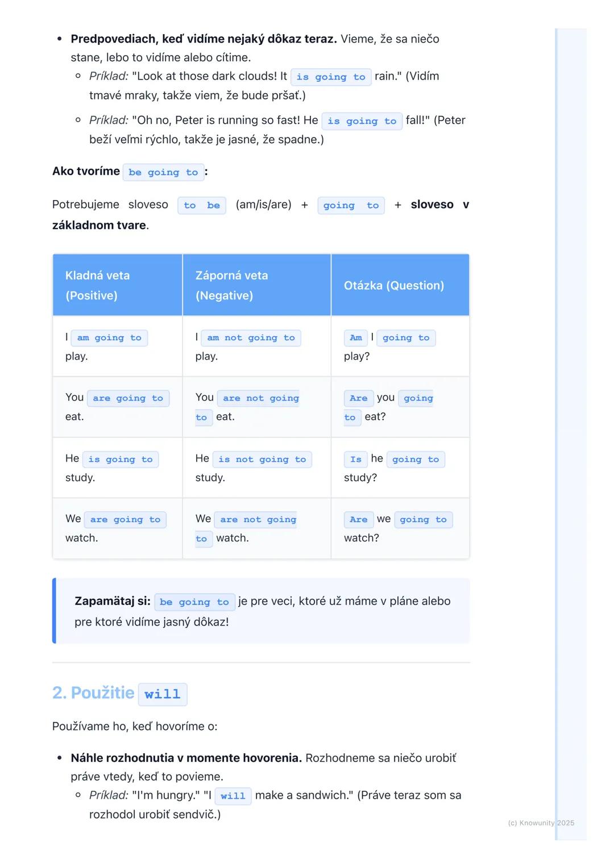The image size is (614, 868).
Task: Select the "Kladná veta (Positive)" table header
Action: pyautogui.click(x=118, y=285)
